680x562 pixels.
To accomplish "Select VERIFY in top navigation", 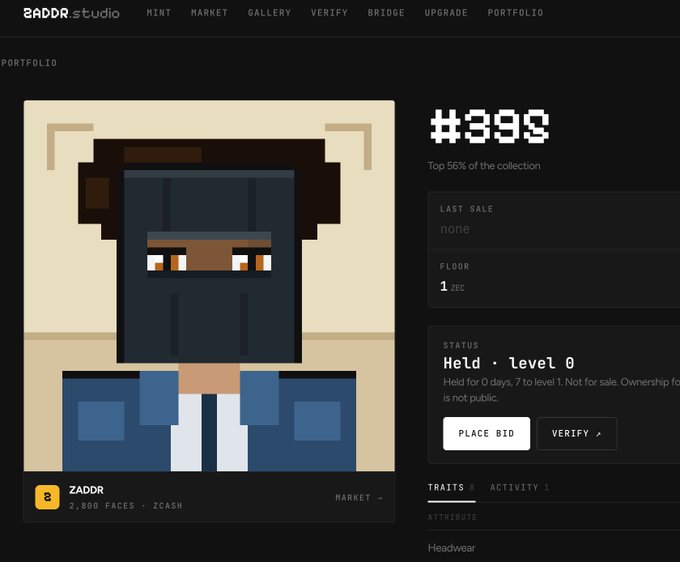I will 329,13.
